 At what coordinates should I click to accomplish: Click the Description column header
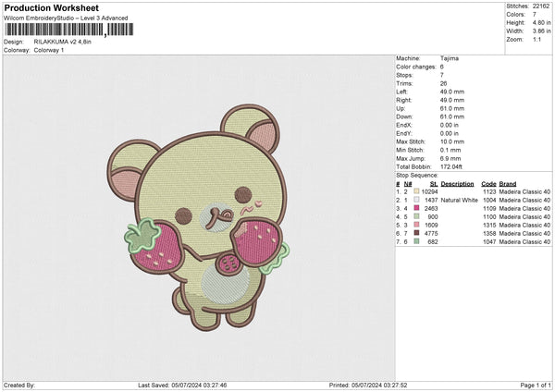tap(457, 183)
